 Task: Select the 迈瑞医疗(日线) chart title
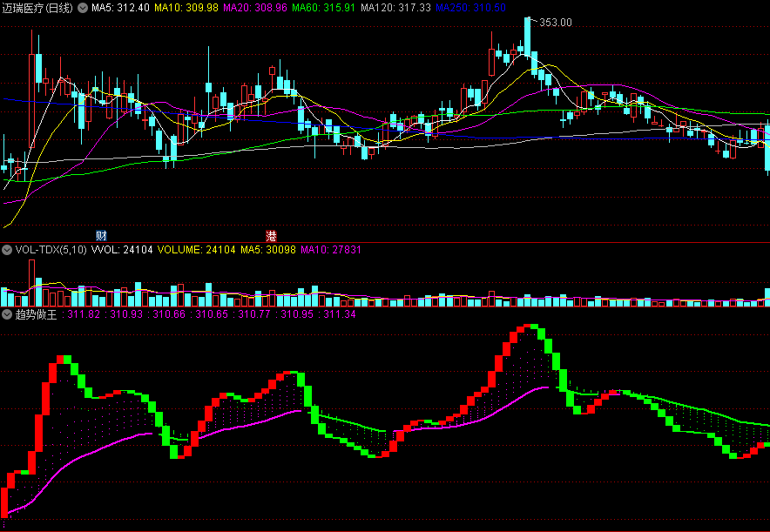pos(37,8)
